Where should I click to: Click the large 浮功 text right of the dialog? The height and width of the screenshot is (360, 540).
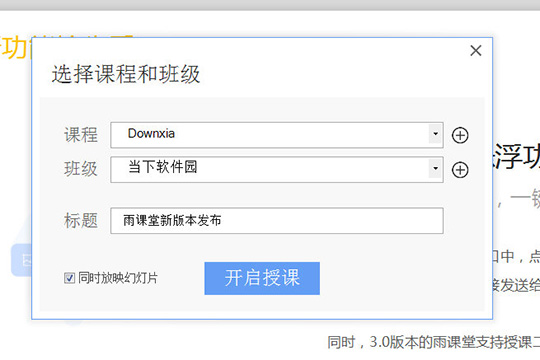(517, 157)
